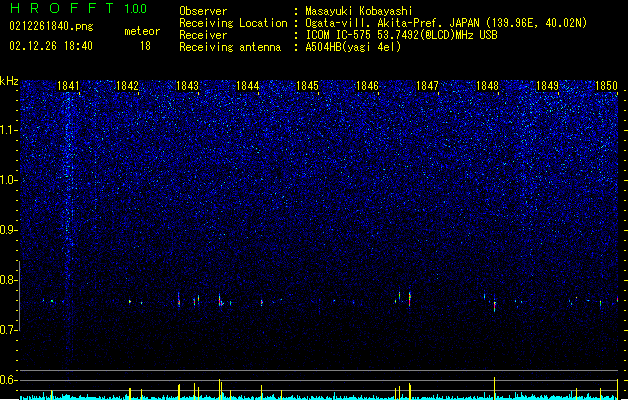
Task: Click the 1849 time marker
Action: click(x=547, y=86)
